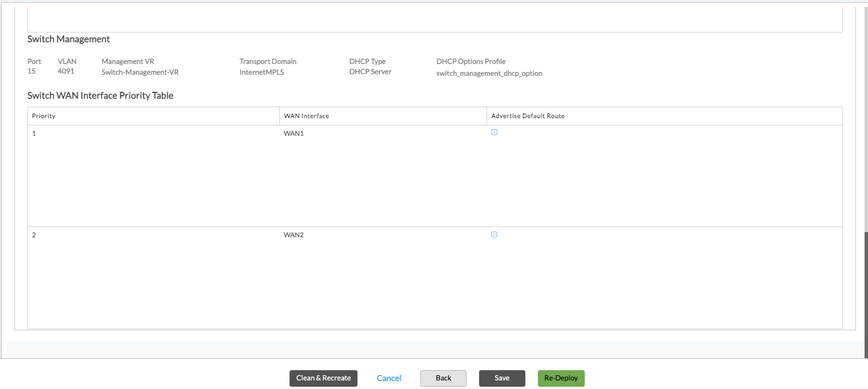This screenshot has width=868, height=389.
Task: Click the WAN1 interface entry
Action: pyautogui.click(x=294, y=133)
